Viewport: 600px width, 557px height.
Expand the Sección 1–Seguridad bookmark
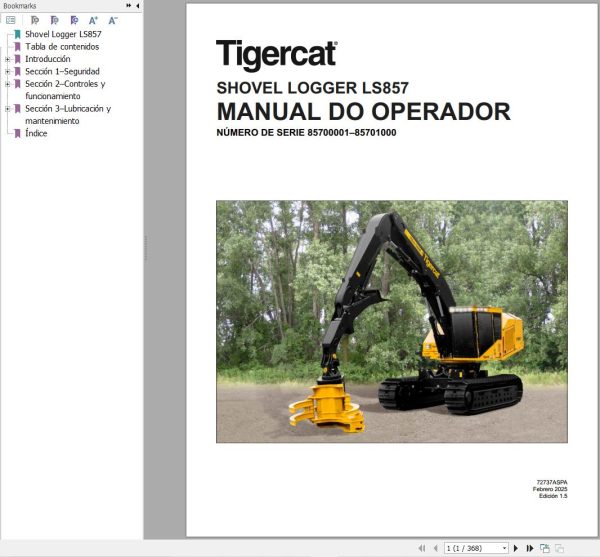(x=7, y=72)
